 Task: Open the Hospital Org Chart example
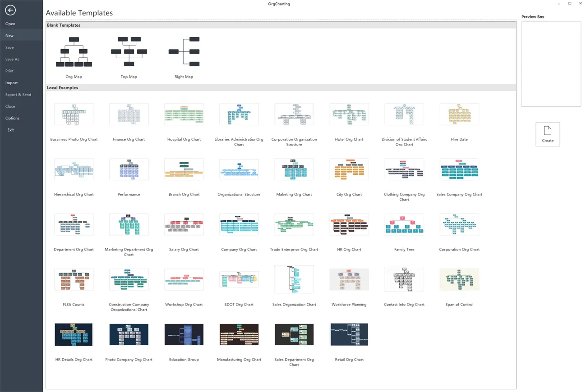coord(184,114)
